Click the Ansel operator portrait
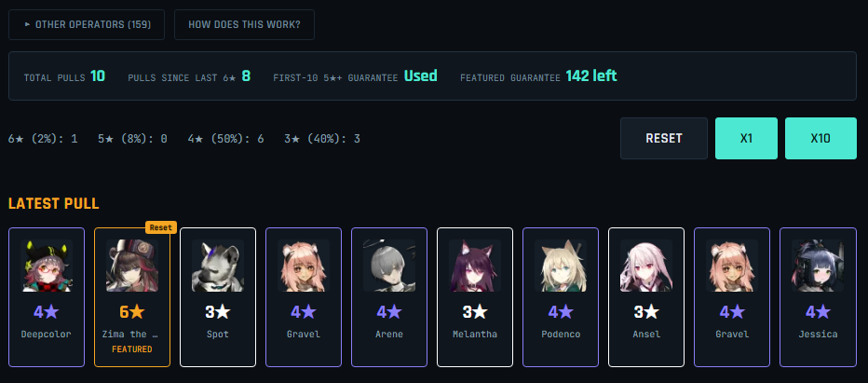The width and height of the screenshot is (868, 383). click(x=646, y=266)
